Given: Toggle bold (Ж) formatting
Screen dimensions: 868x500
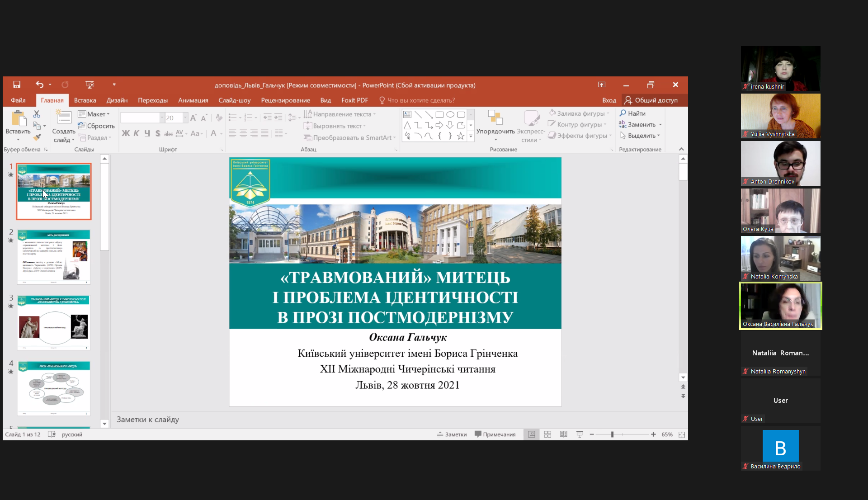Looking at the screenshot, I should (126, 133).
